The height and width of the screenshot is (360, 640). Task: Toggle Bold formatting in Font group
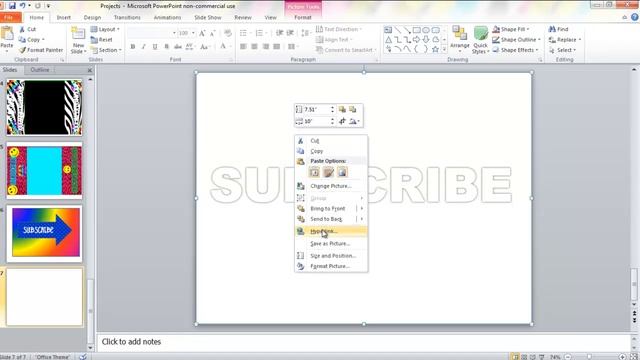click(x=133, y=47)
